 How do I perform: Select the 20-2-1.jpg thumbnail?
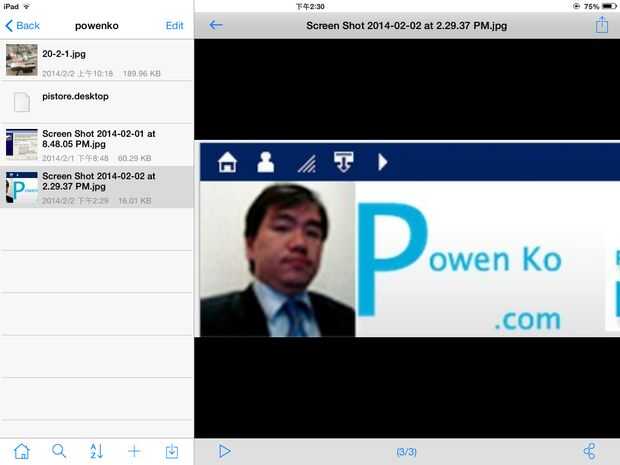22,60
